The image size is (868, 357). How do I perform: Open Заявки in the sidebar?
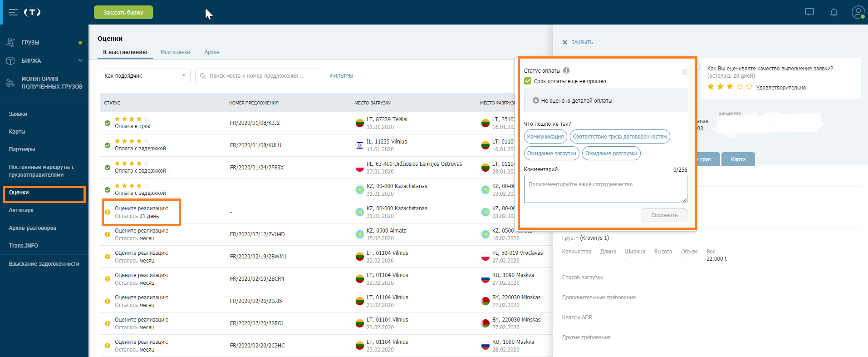click(x=18, y=114)
